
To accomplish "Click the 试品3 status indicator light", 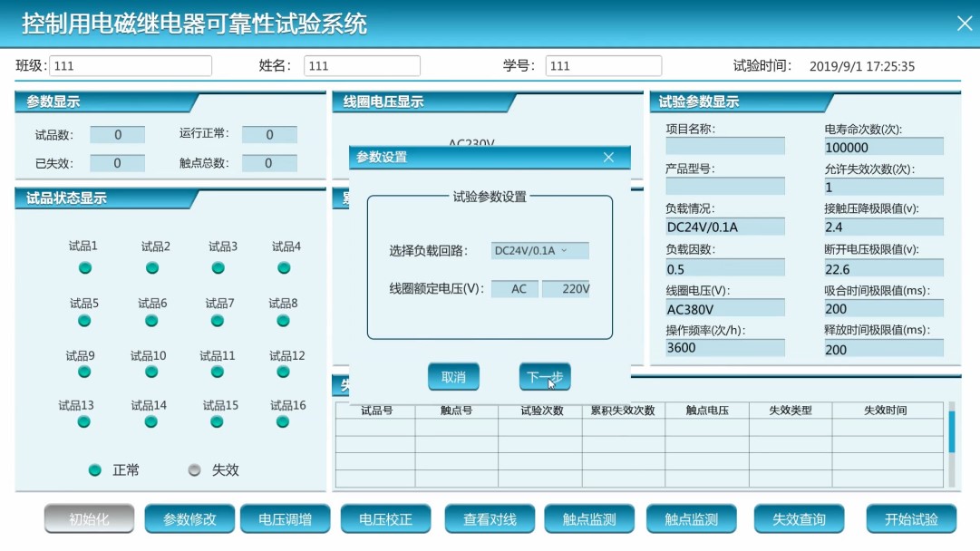I will click(218, 268).
